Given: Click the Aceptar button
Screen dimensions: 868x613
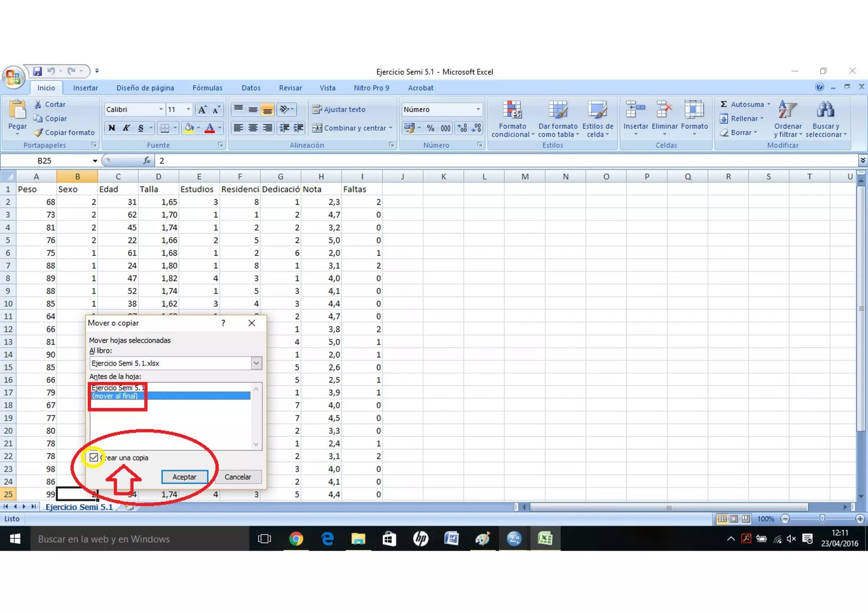Looking at the screenshot, I should (184, 477).
